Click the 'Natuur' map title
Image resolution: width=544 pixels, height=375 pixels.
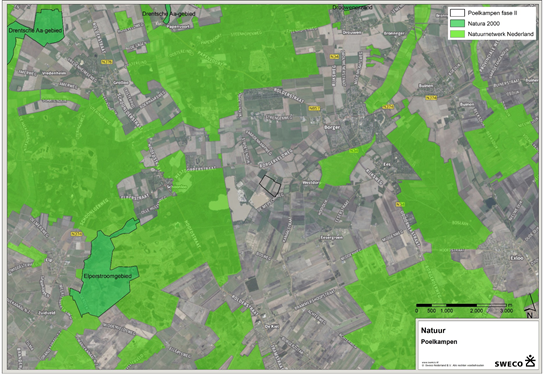[433, 330]
